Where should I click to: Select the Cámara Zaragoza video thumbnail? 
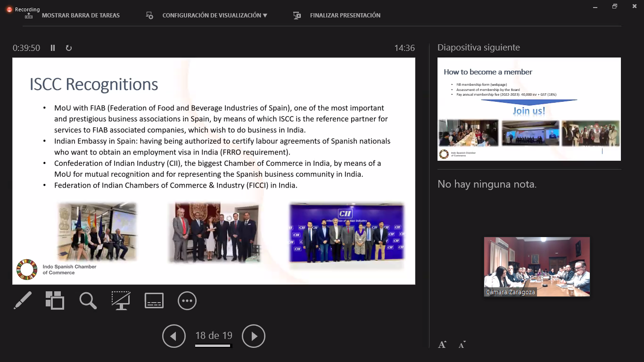click(537, 267)
